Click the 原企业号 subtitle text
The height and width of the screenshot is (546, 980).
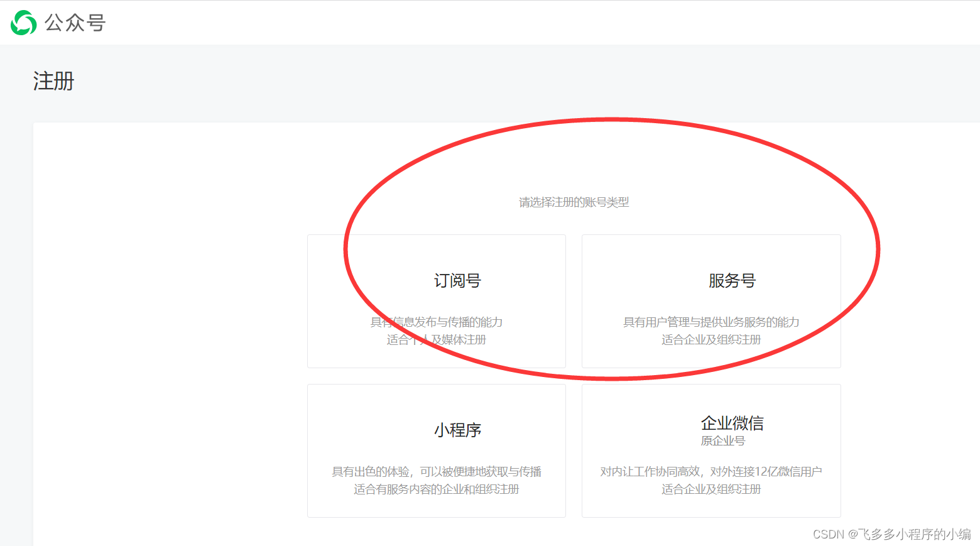[723, 441]
